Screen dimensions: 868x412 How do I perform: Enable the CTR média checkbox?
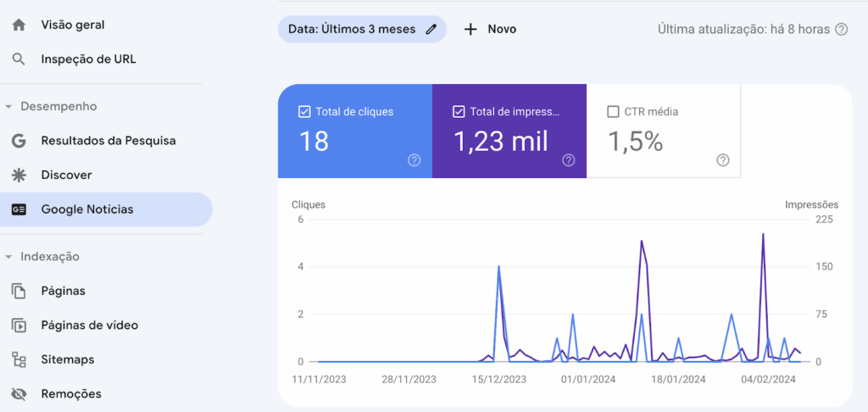tap(613, 111)
